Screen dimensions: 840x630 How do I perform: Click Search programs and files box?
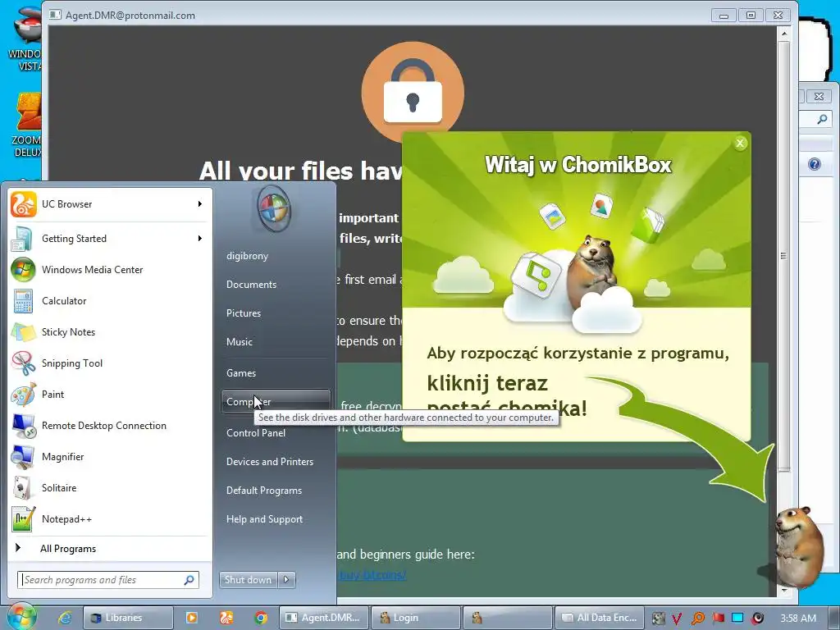coord(108,580)
